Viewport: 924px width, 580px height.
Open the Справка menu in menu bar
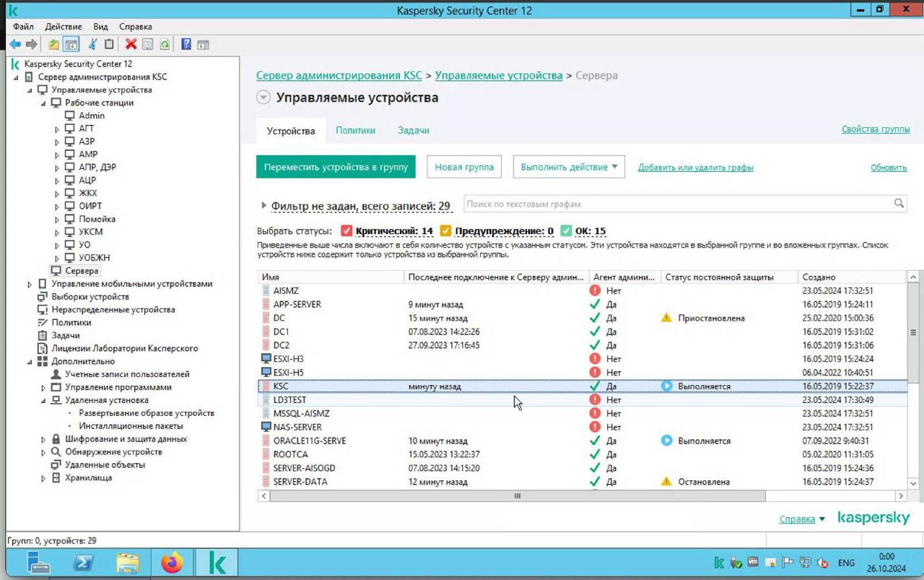(135, 27)
